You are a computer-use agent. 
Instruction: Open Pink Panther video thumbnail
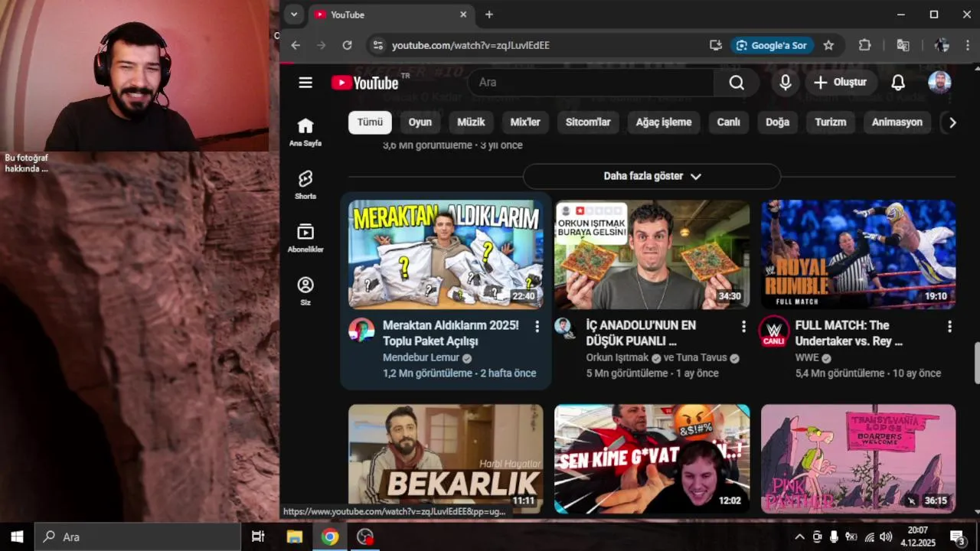(x=858, y=458)
